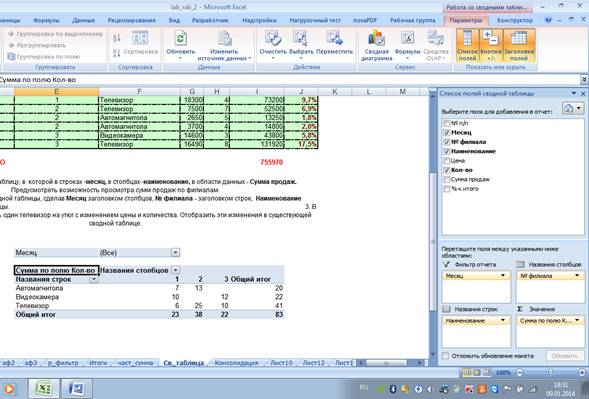The height and width of the screenshot is (399, 589).
Task: Click zoom out minus button
Action: click(x=520, y=372)
